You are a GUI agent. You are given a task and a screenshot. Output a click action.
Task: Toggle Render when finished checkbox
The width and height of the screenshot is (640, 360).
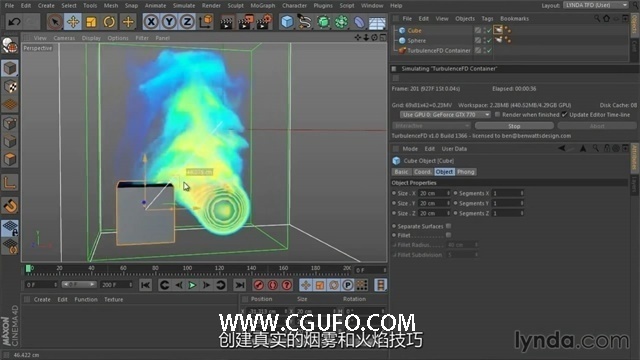(497, 115)
